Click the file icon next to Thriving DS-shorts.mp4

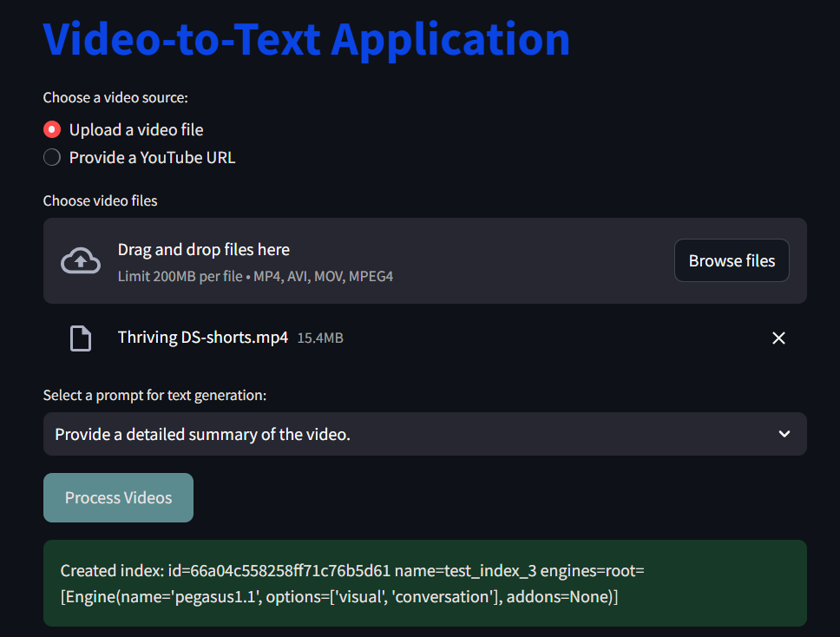[x=81, y=338]
